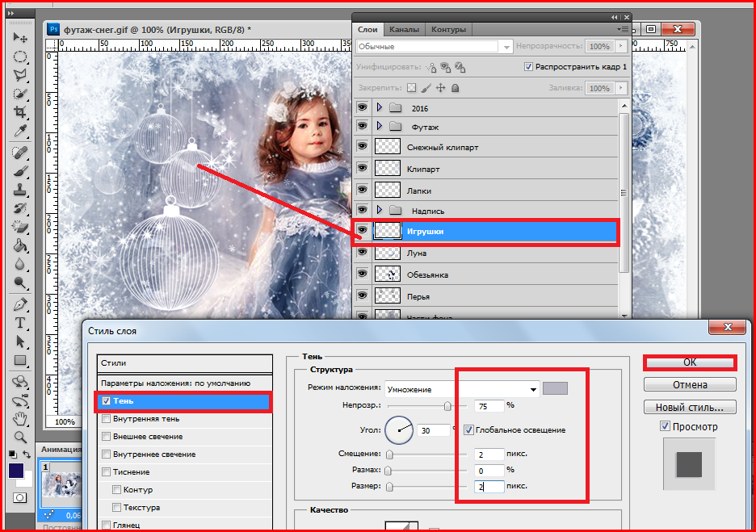Screen dimensions: 756x532
Task: Enable Тиснение style checkbox
Action: click(x=106, y=472)
